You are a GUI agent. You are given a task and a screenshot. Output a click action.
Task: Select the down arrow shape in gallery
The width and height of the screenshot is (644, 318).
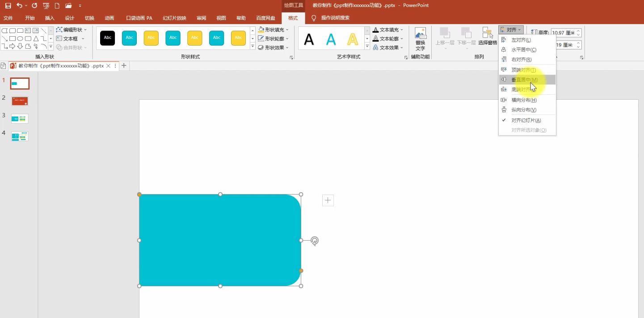pos(20,46)
